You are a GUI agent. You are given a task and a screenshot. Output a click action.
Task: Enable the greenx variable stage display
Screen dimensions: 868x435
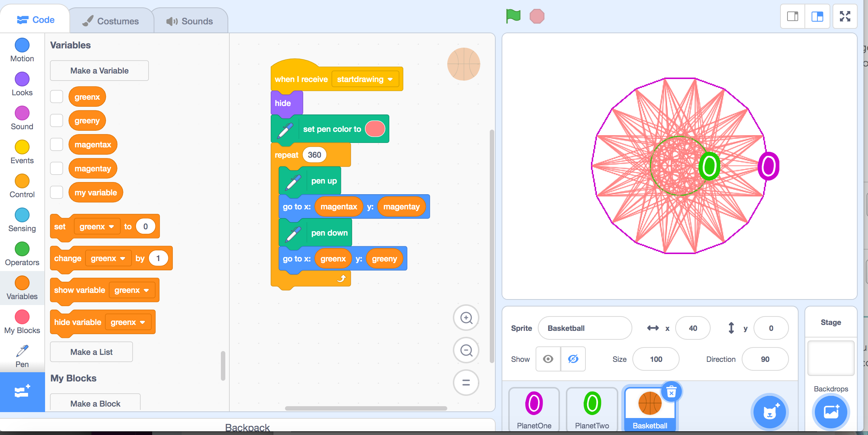[x=57, y=96]
